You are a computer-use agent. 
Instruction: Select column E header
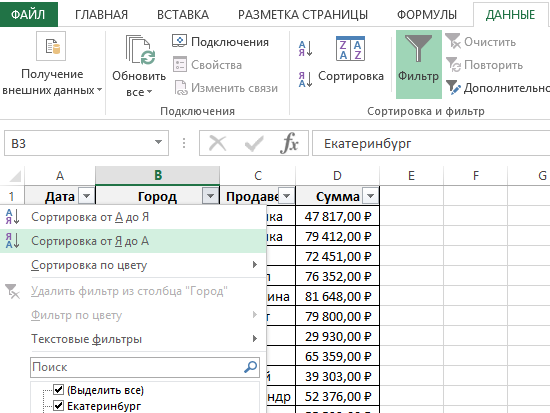[x=411, y=175]
